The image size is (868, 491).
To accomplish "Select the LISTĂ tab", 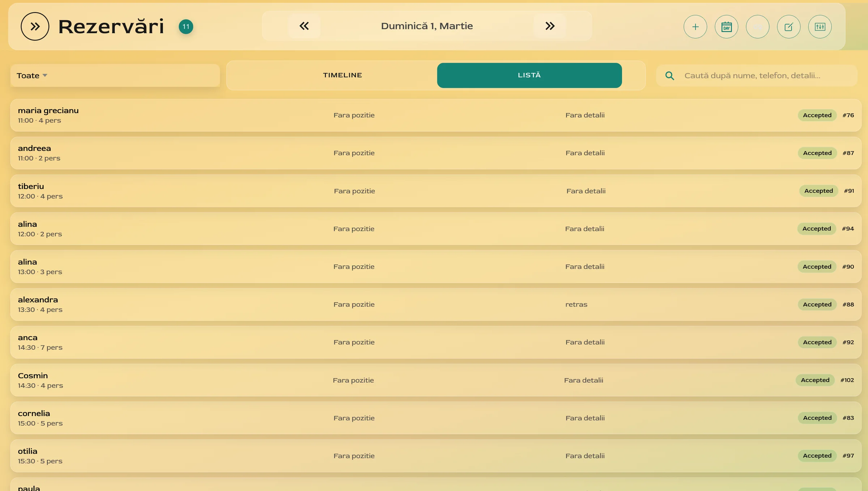I will tap(529, 75).
